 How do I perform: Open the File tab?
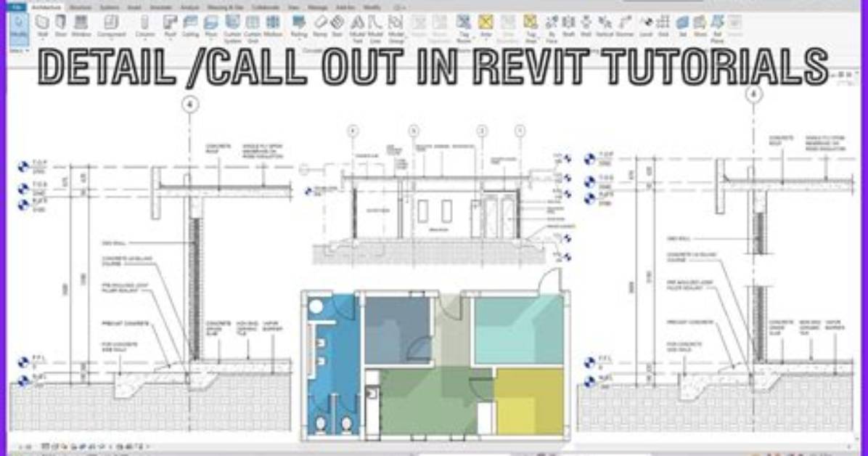[17, 7]
